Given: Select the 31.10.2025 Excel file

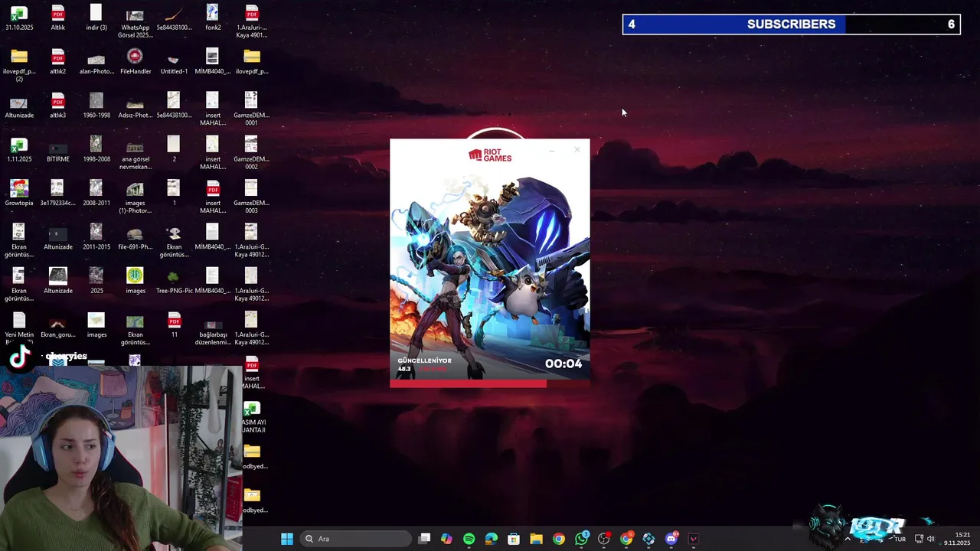Looking at the screenshot, I should click(19, 18).
